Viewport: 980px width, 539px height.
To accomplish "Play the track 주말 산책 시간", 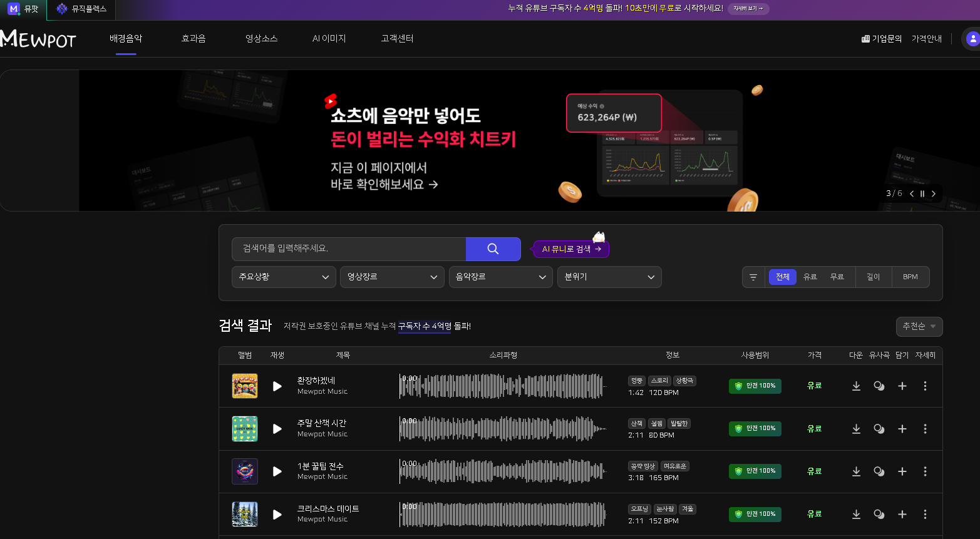I will (x=277, y=429).
